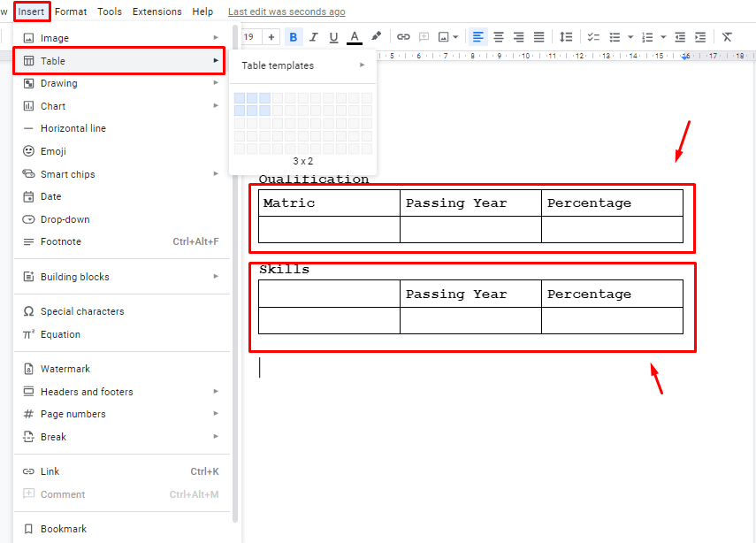
Task: Click the Chart submenu arrow
Action: [x=216, y=105]
